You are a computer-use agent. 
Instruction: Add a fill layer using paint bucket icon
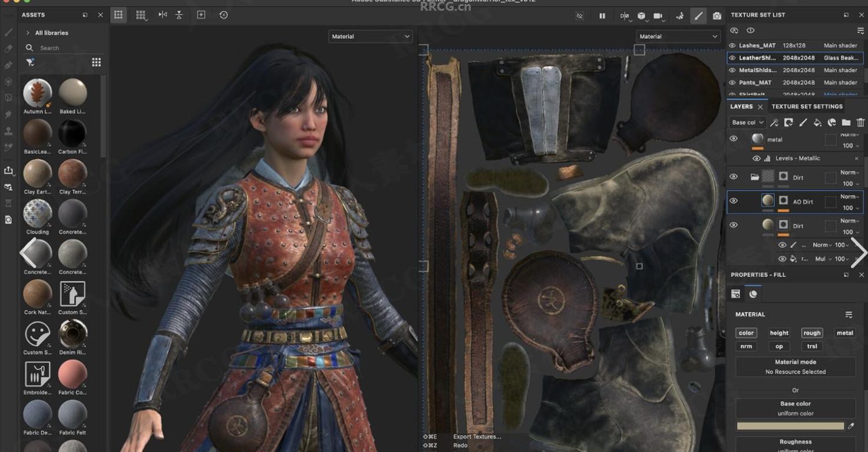tap(817, 123)
